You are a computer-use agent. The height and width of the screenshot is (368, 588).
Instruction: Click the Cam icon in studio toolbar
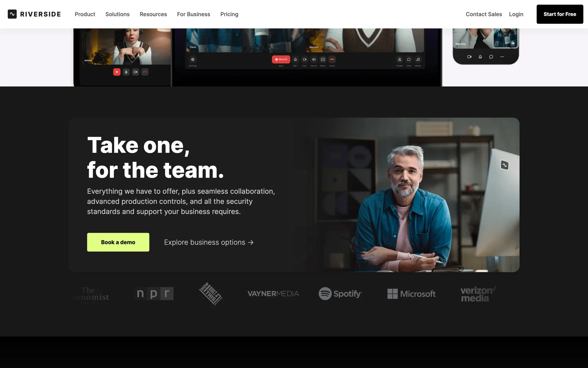coord(304,59)
